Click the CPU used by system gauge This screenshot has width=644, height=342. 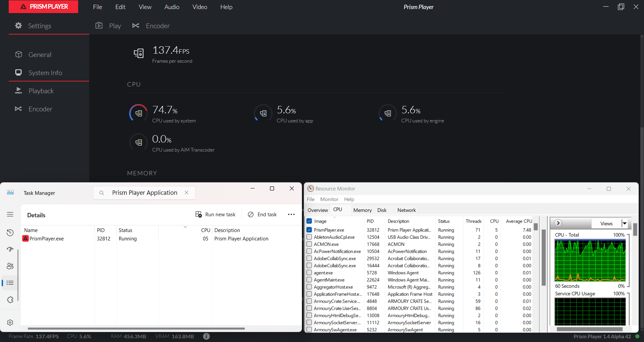click(139, 113)
